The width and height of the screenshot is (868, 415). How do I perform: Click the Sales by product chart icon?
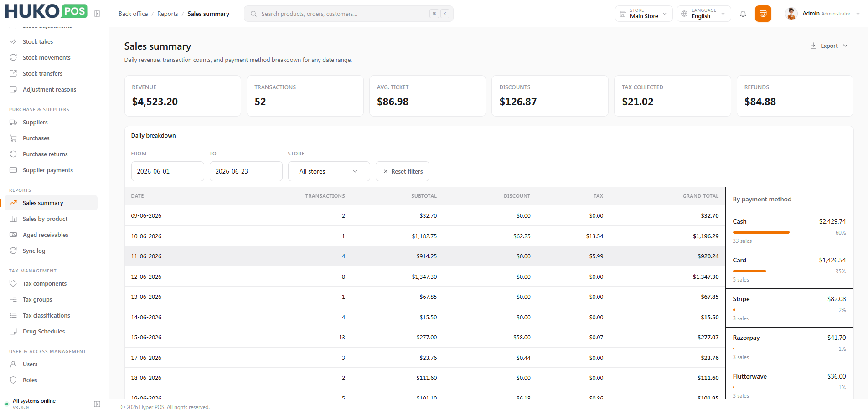pos(13,219)
